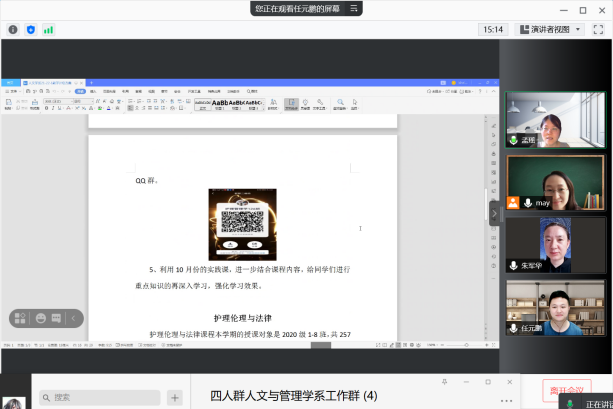Click the add button beside search box
This screenshot has width=613, height=409.
point(174,397)
